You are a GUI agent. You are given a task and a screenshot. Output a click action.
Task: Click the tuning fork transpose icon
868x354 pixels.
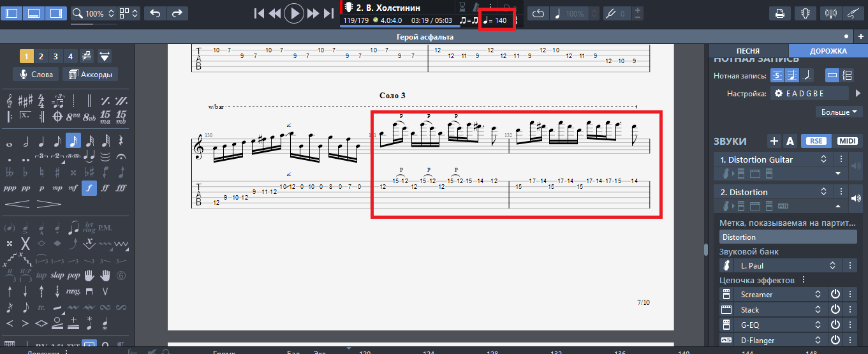tap(610, 13)
